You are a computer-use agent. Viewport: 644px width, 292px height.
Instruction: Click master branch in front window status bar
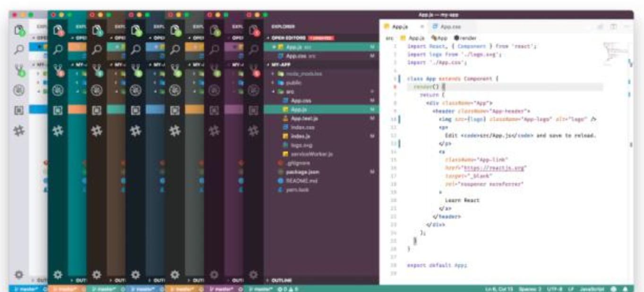click(260, 289)
